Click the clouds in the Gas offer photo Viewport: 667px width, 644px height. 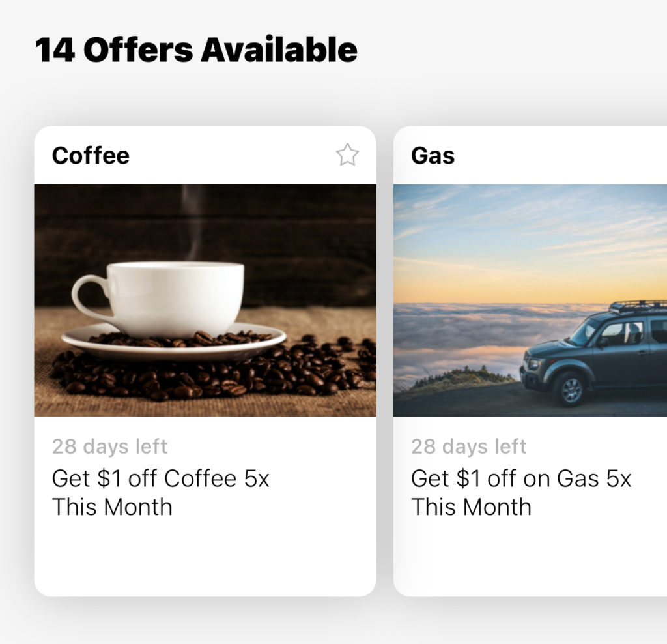coord(456,332)
